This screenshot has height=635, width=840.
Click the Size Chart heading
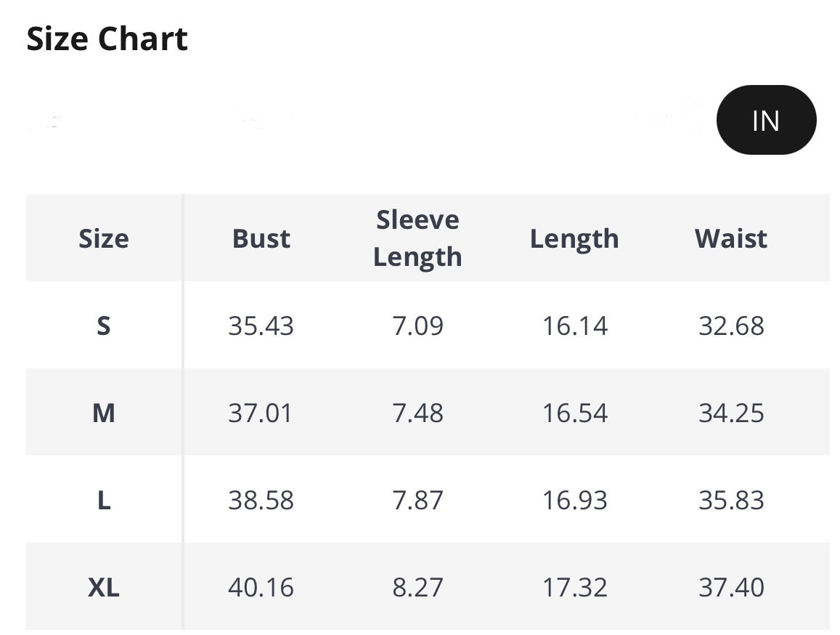click(x=107, y=39)
